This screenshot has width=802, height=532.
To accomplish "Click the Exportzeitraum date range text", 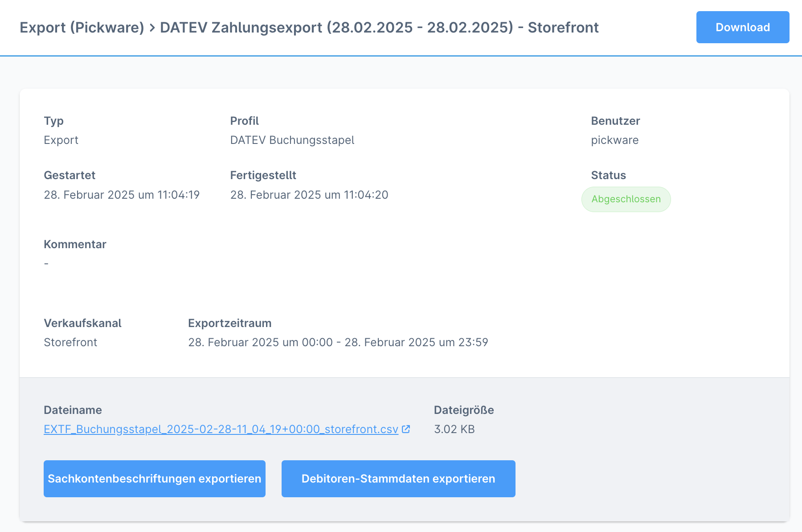I will (x=338, y=342).
